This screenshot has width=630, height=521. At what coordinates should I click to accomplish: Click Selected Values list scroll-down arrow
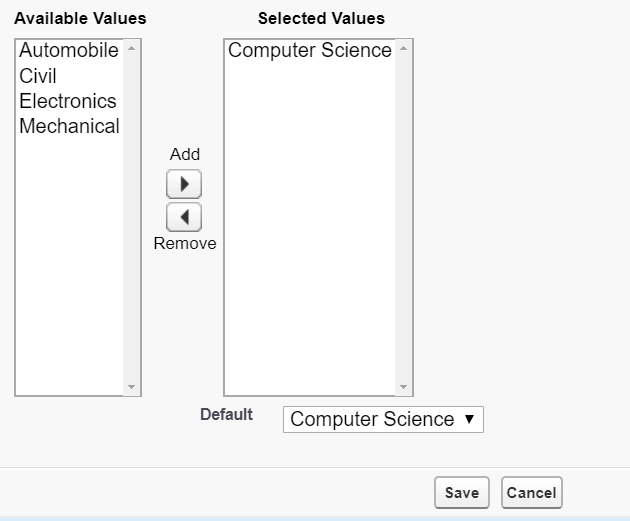404,387
